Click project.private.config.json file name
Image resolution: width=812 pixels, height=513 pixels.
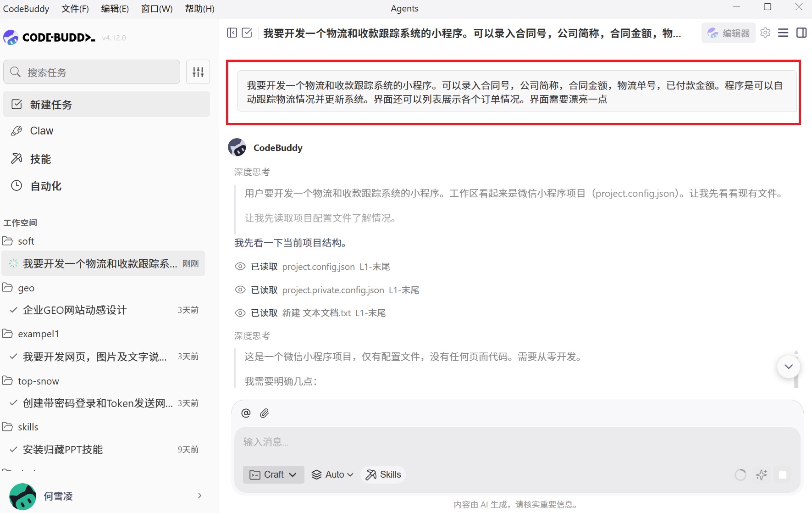coord(333,290)
